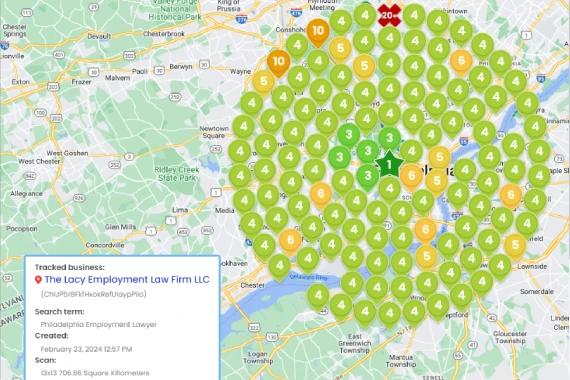The image size is (570, 380).
Task: Click the Lima map label
Action: (180, 210)
